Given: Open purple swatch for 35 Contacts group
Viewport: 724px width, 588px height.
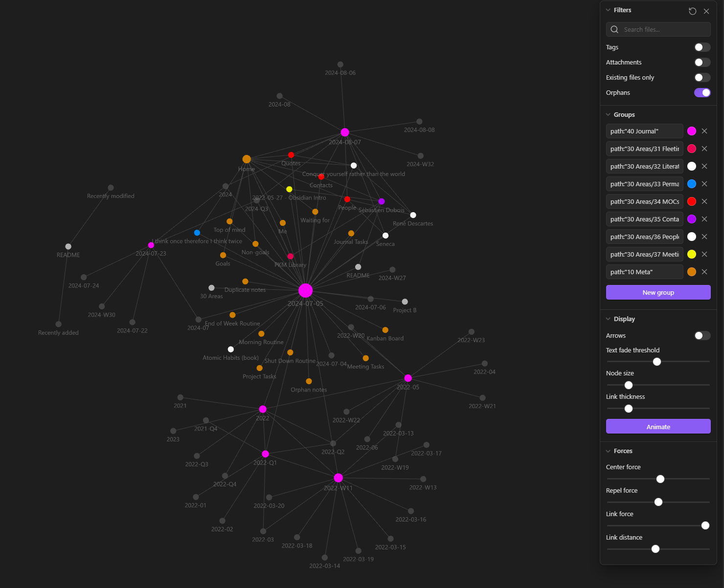Looking at the screenshot, I should (x=692, y=219).
